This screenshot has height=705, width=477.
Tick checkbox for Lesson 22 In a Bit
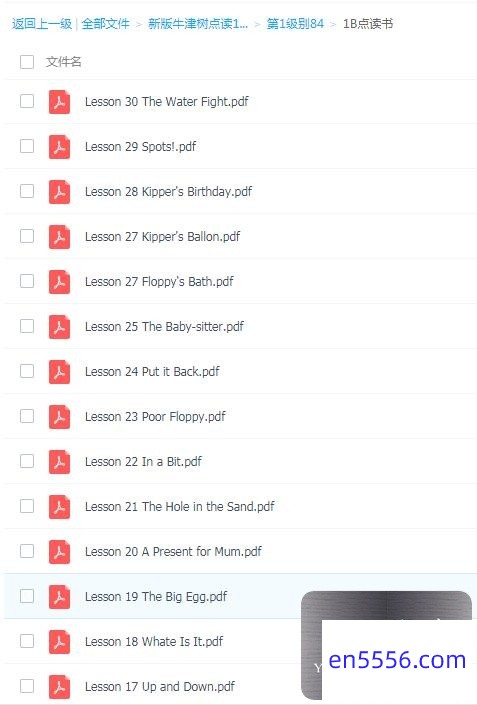tap(27, 461)
